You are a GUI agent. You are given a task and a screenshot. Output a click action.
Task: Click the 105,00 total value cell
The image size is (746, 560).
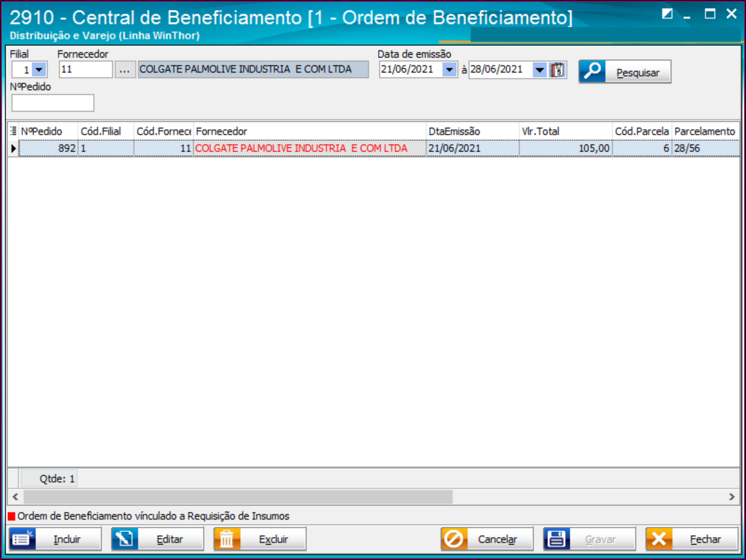pos(565,148)
